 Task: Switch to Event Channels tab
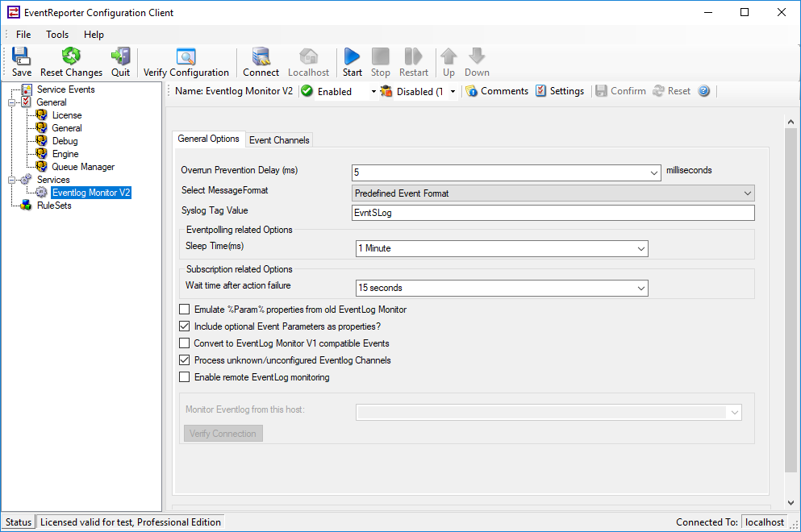click(x=279, y=140)
